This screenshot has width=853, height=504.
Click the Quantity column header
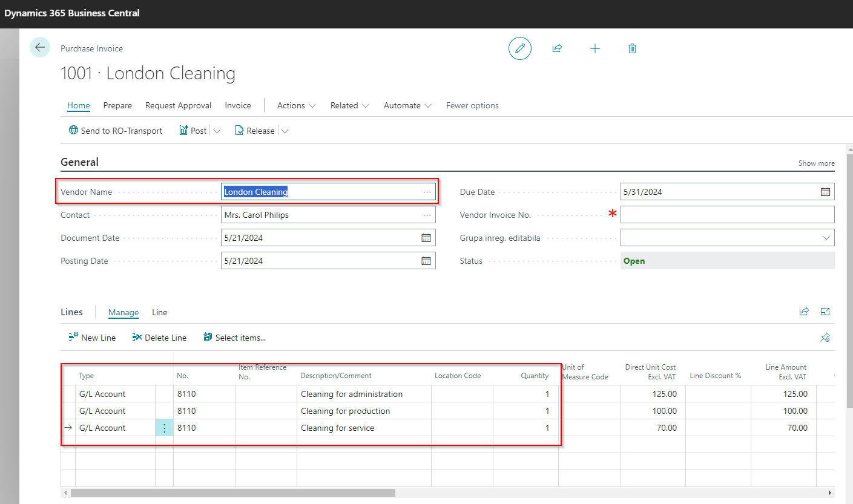click(535, 376)
